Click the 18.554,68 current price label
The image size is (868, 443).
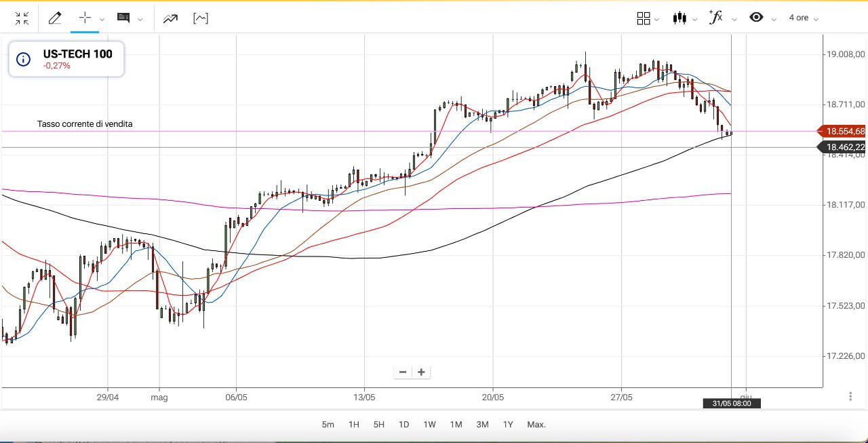coord(845,132)
